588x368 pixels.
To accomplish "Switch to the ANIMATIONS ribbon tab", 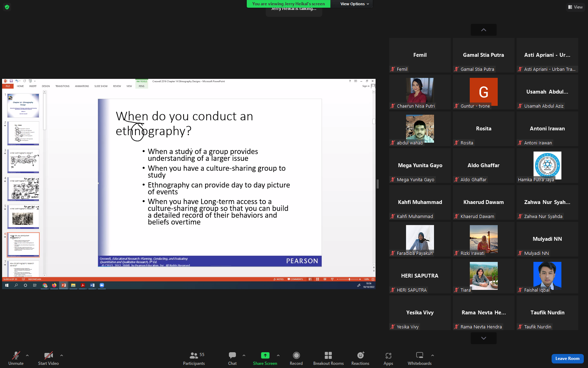I will (x=82, y=86).
